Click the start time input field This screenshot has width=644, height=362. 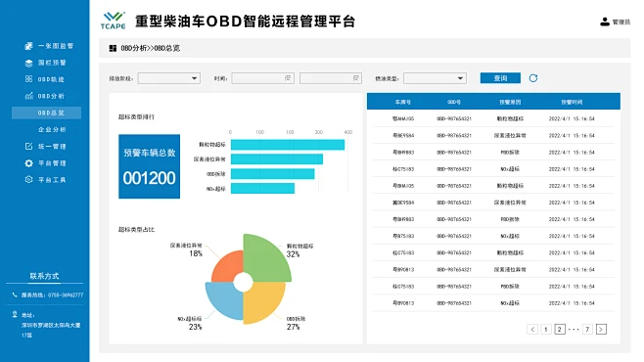pos(263,78)
